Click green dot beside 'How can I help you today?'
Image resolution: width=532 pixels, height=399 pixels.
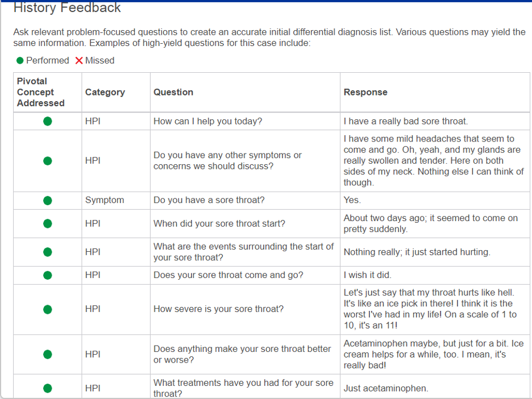tap(48, 121)
